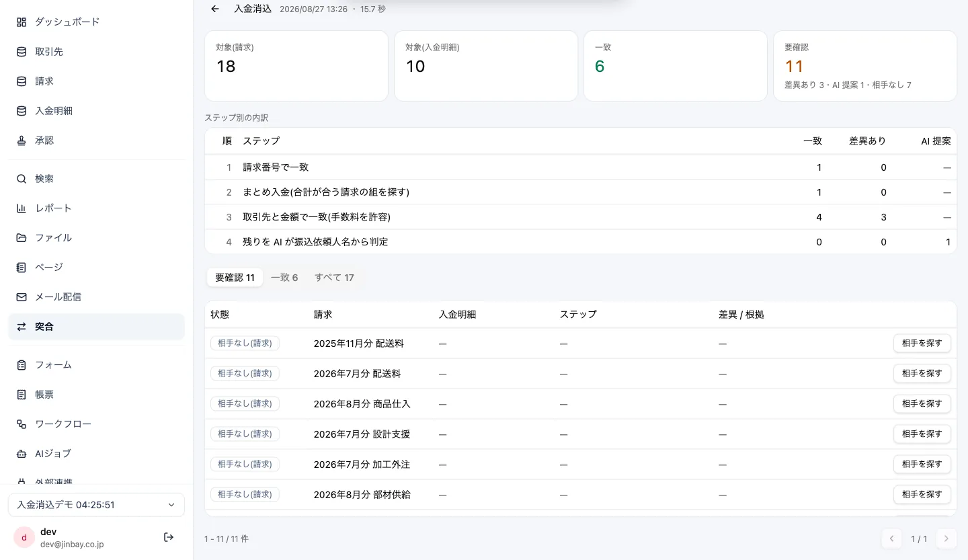The height and width of the screenshot is (560, 968).
Task: Select the 残りを AI が振込依頼人名から判定 row
Action: pyautogui.click(x=581, y=242)
